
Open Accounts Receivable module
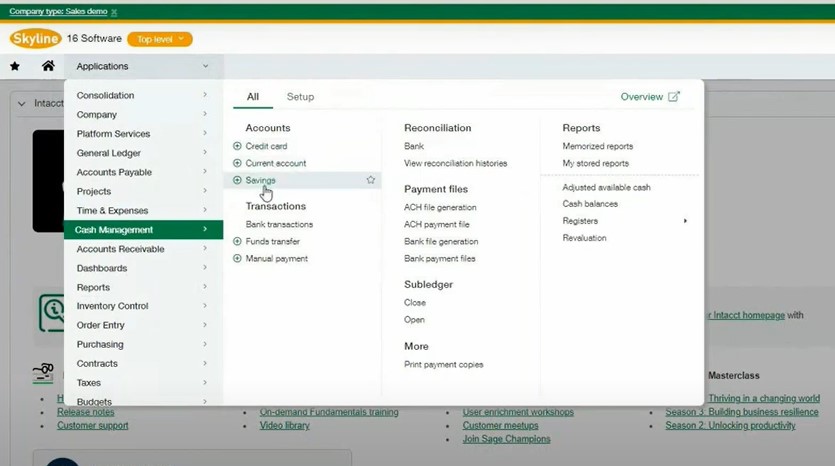143,249
